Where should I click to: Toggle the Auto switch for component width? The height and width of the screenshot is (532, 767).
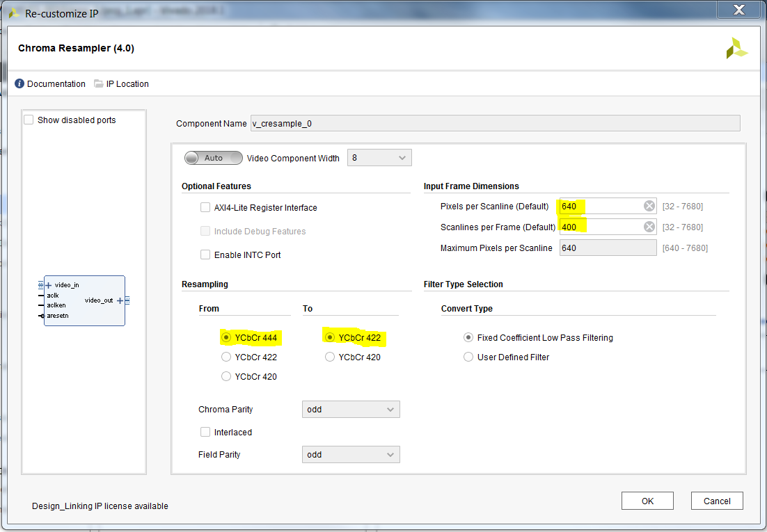coord(213,158)
